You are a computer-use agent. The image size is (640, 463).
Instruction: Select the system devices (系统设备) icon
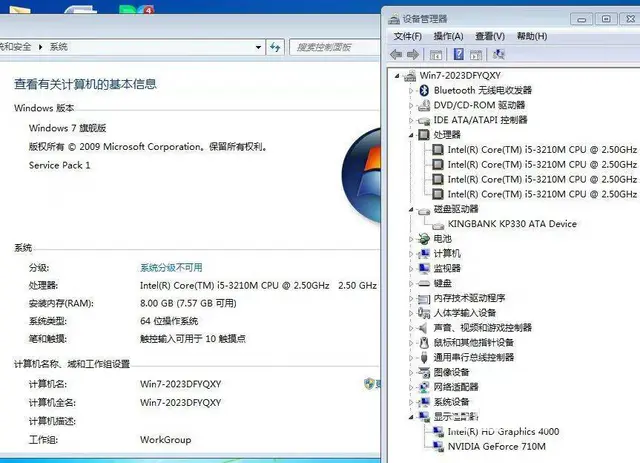coord(424,402)
